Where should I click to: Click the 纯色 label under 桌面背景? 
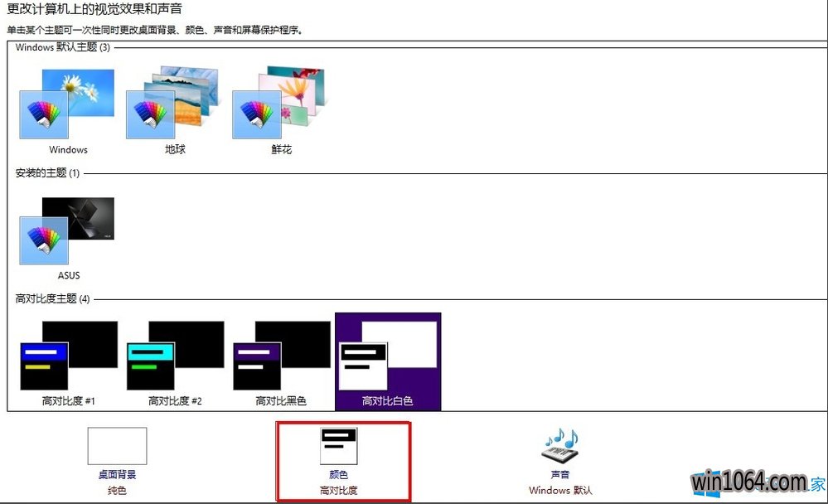117,490
